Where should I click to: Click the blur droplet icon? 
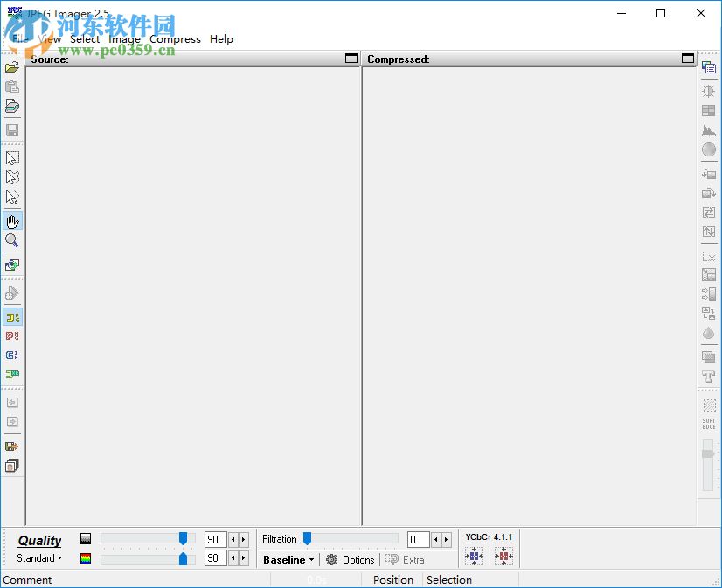click(x=709, y=333)
